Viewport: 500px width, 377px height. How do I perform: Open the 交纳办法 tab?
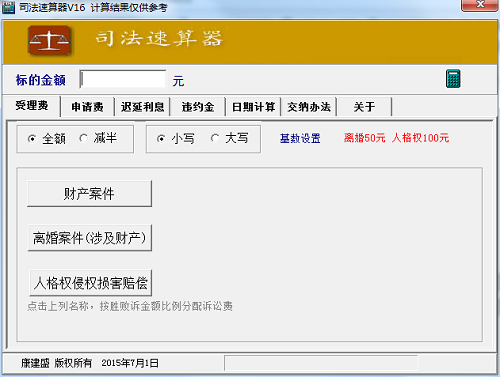pyautogui.click(x=309, y=107)
